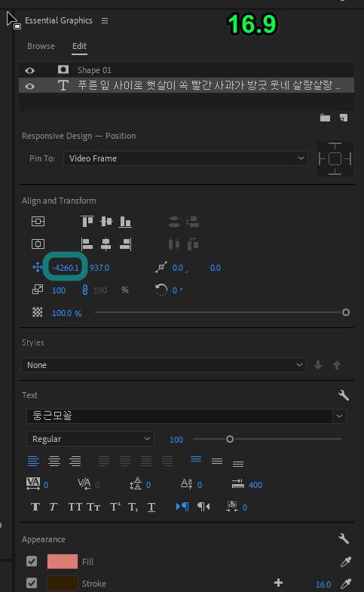Image resolution: width=364 pixels, height=592 pixels.
Task: Click the create group folder icon
Action: (325, 118)
